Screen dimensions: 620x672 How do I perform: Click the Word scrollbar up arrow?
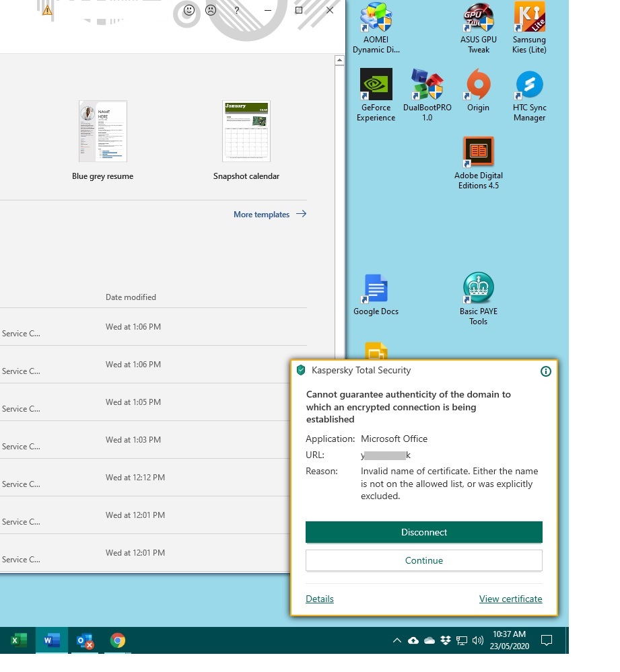click(x=339, y=60)
